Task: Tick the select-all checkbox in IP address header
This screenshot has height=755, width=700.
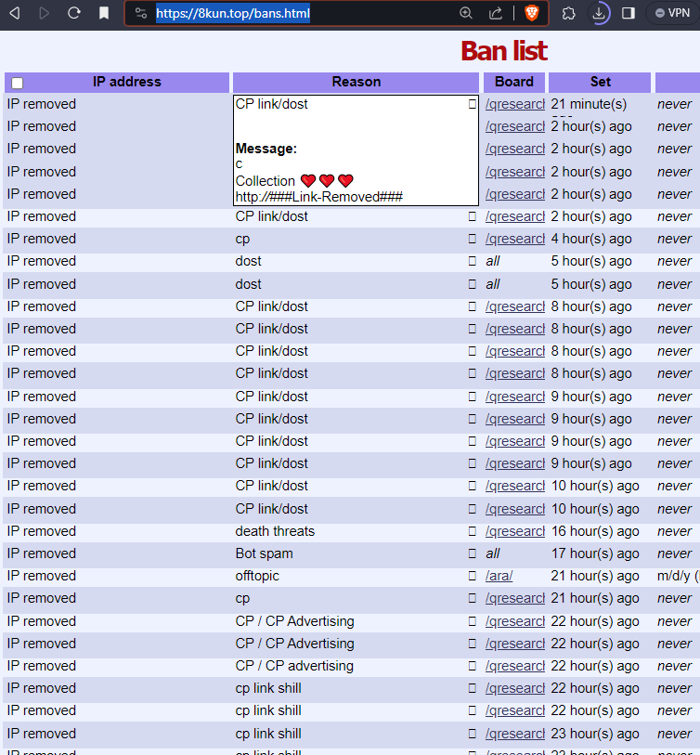Action: click(18, 84)
